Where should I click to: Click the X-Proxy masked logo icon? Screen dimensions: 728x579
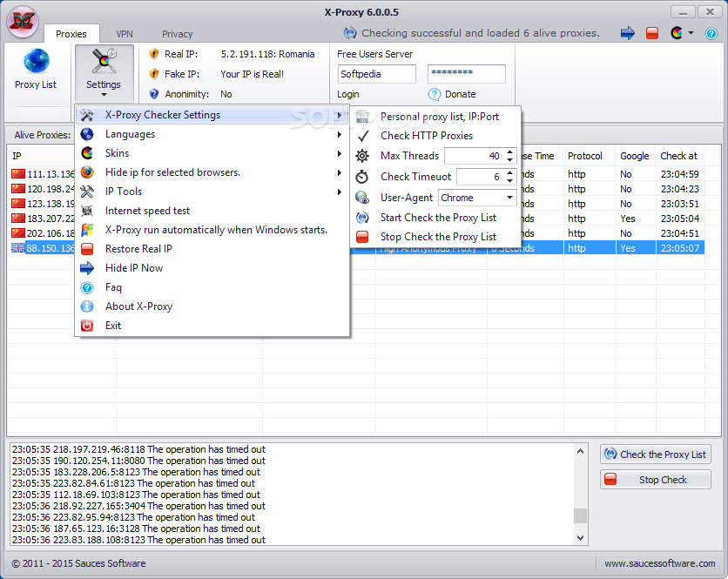coord(23,23)
